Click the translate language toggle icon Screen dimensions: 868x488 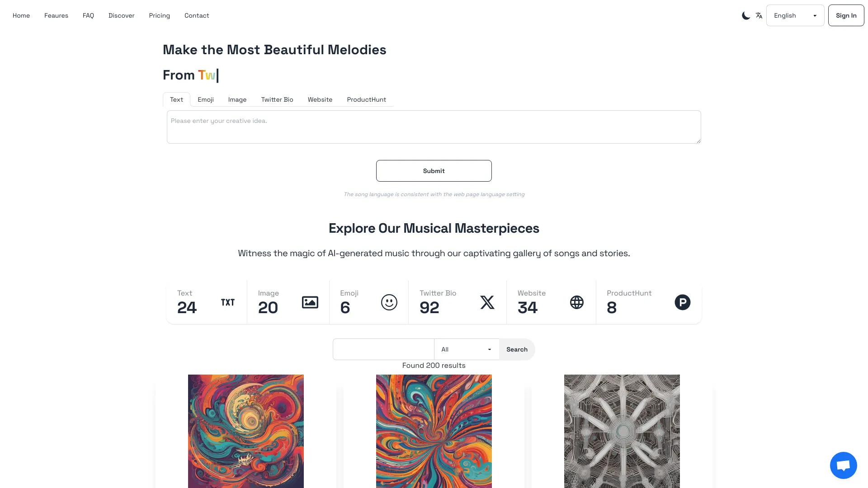click(759, 15)
